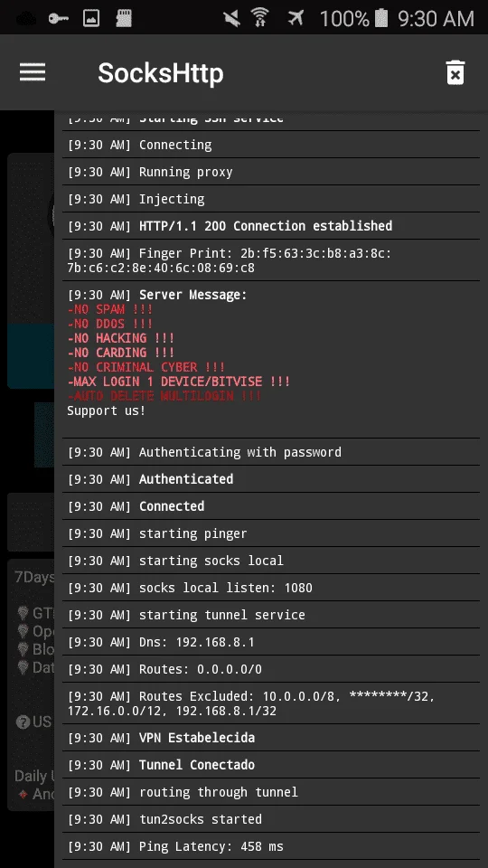The height and width of the screenshot is (868, 488).
Task: Tap the SD card icon in status bar
Action: coord(124,19)
